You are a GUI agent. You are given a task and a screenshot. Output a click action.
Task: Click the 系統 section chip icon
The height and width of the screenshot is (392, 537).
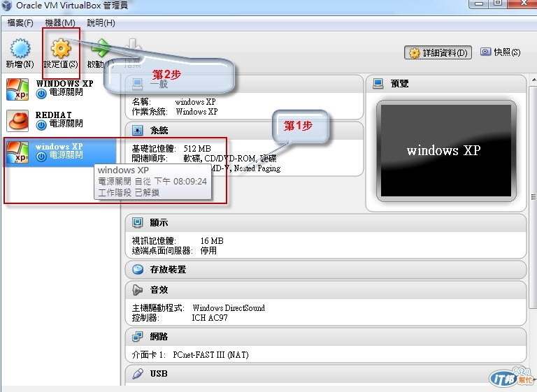click(x=137, y=131)
